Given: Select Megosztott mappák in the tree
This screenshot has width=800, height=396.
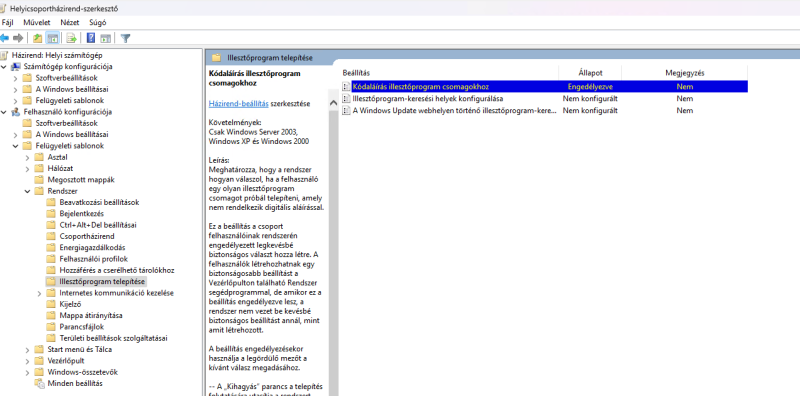Looking at the screenshot, I should [x=81, y=180].
